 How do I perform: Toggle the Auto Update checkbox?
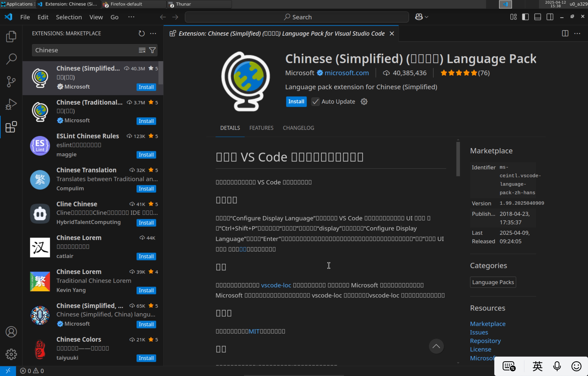tap(315, 101)
